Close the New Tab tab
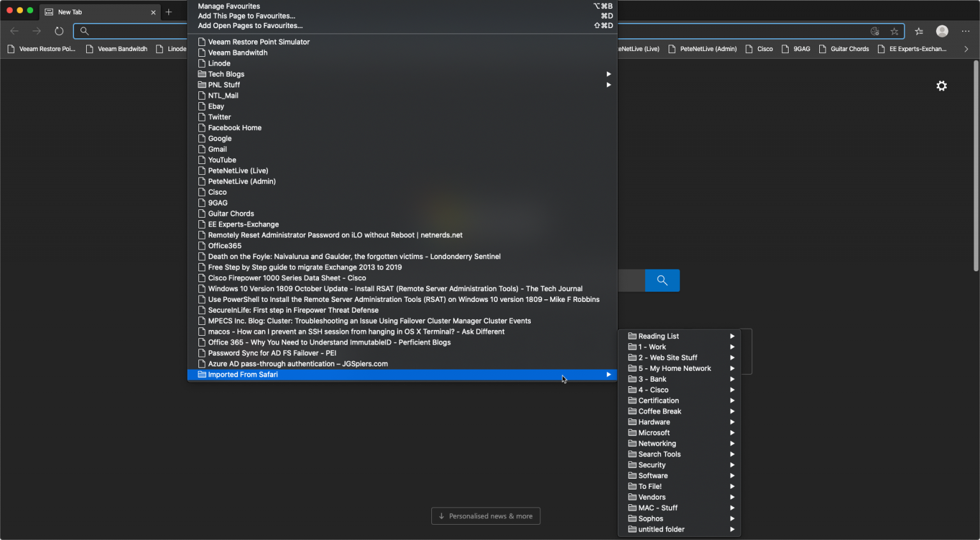 pos(153,12)
